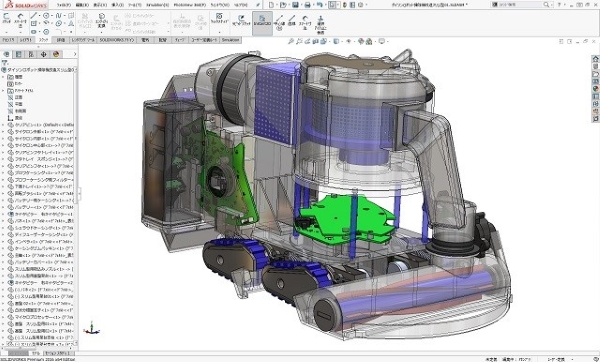Click the Zoom to Area icon
The image size is (600, 362).
pos(299,41)
